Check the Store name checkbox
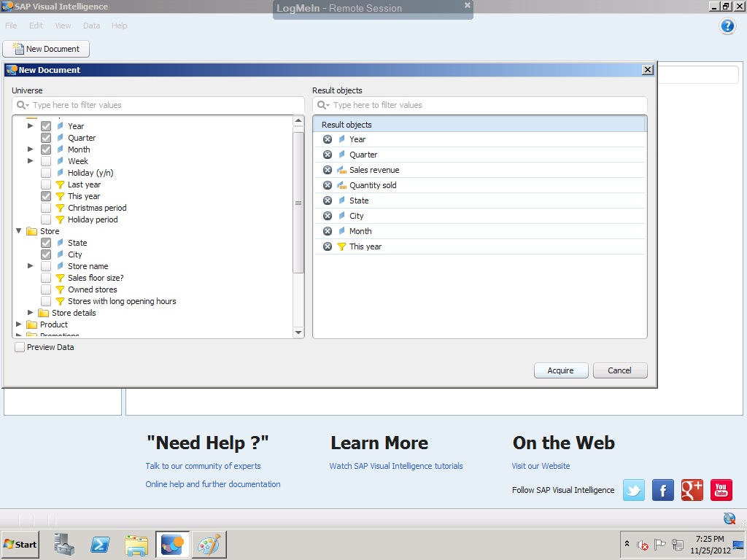The height and width of the screenshot is (560, 747). pos(46,266)
